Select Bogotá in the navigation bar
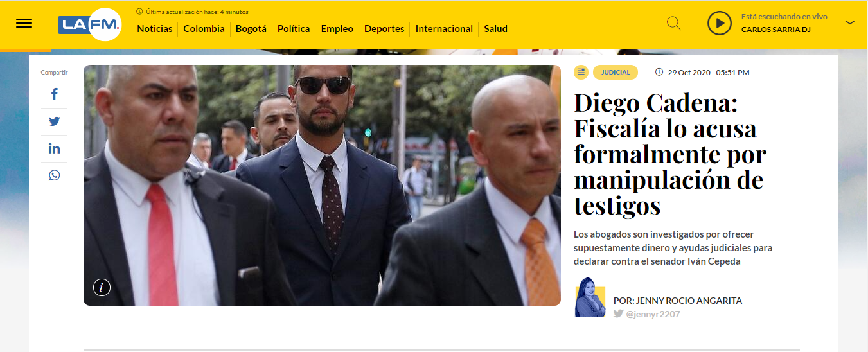868x352 pixels. (251, 29)
